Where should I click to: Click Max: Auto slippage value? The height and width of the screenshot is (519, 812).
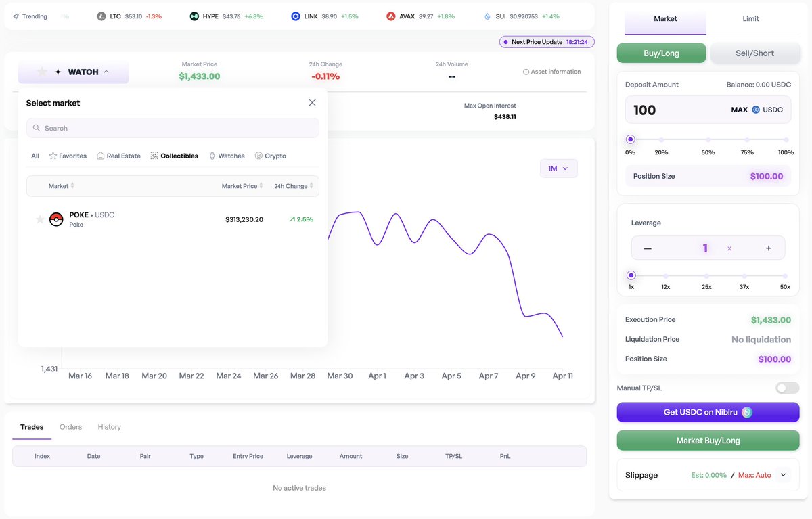click(754, 475)
